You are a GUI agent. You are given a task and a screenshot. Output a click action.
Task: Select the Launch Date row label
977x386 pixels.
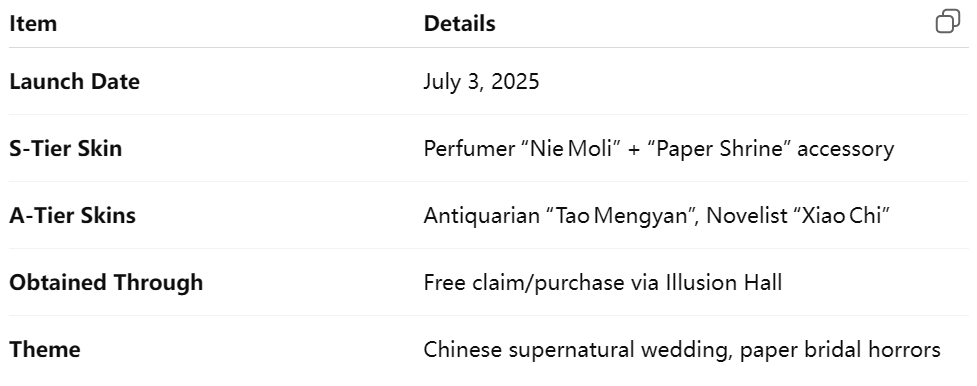(x=74, y=82)
